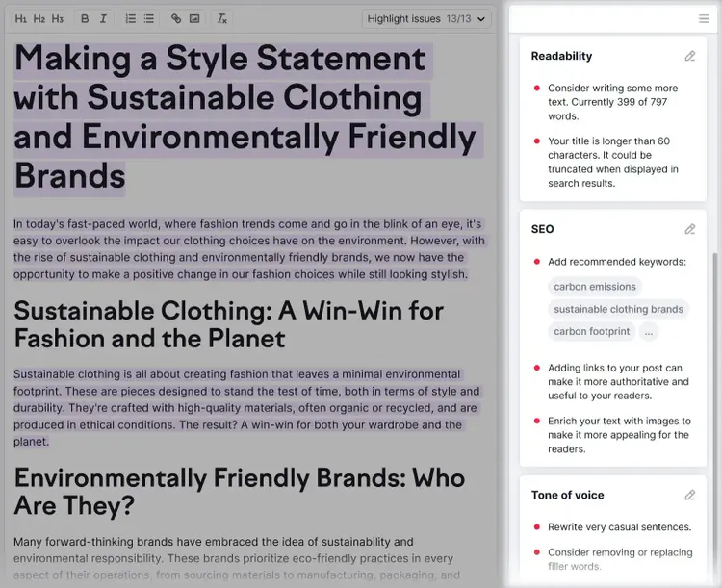722x588 pixels.
Task: Clear text formatting
Action: click(x=222, y=19)
